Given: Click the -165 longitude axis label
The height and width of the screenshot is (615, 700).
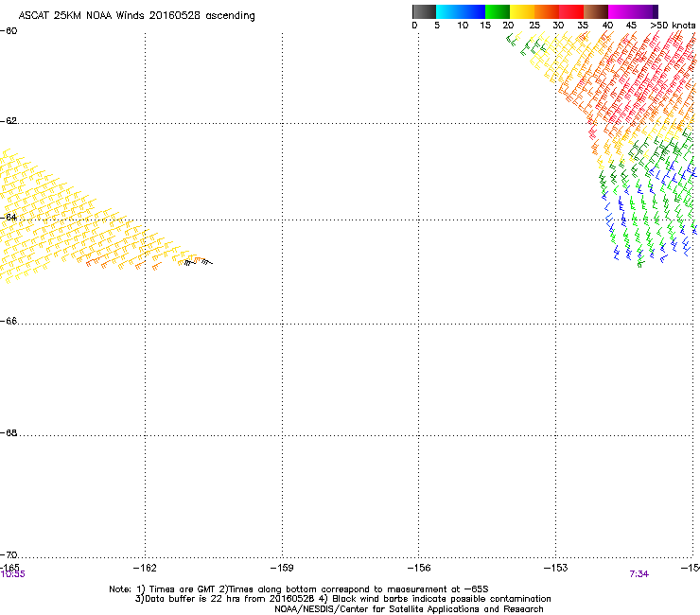Looking at the screenshot, I should (x=9, y=567).
